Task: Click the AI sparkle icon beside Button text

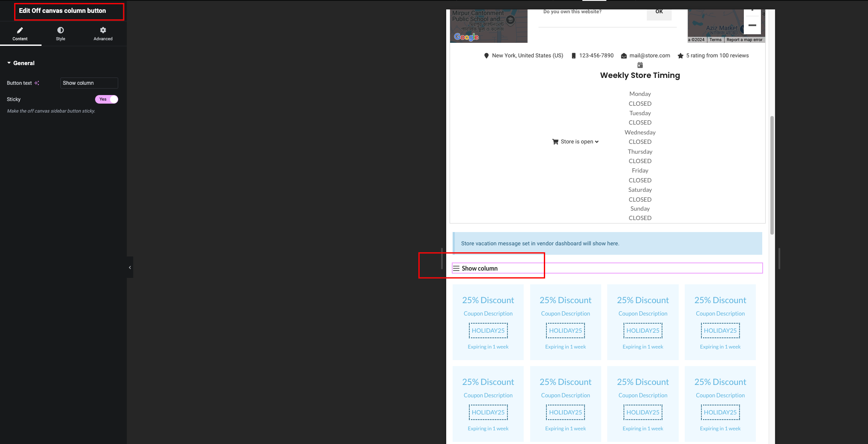Action: tap(37, 83)
